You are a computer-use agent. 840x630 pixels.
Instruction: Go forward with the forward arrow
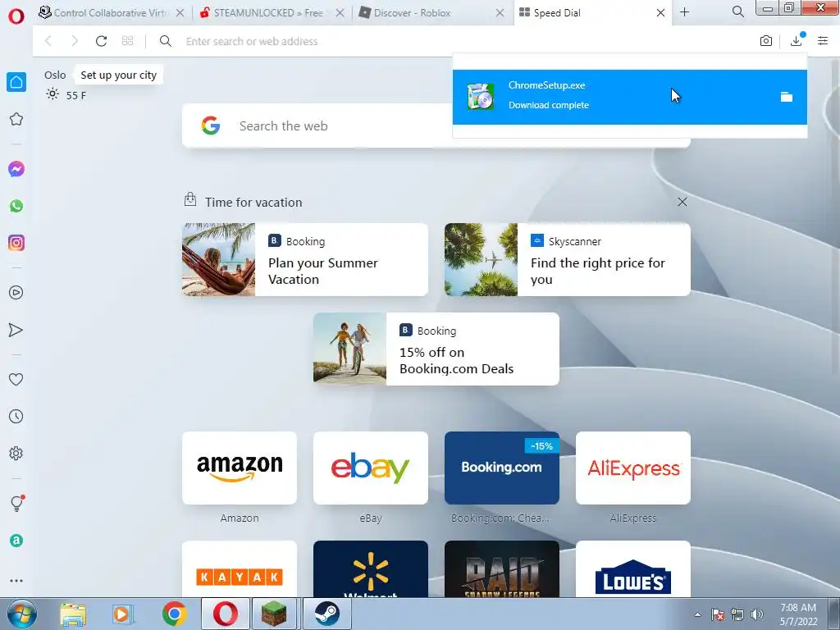coord(75,41)
